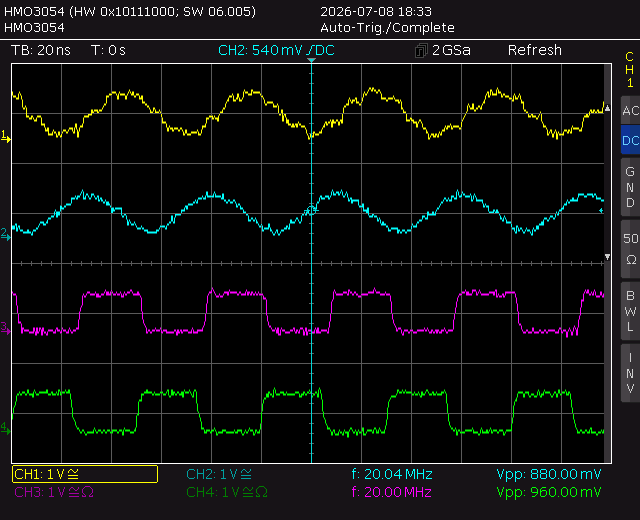This screenshot has width=640, height=520.
Task: Select DC coupling in the side menu
Action: tap(630, 140)
